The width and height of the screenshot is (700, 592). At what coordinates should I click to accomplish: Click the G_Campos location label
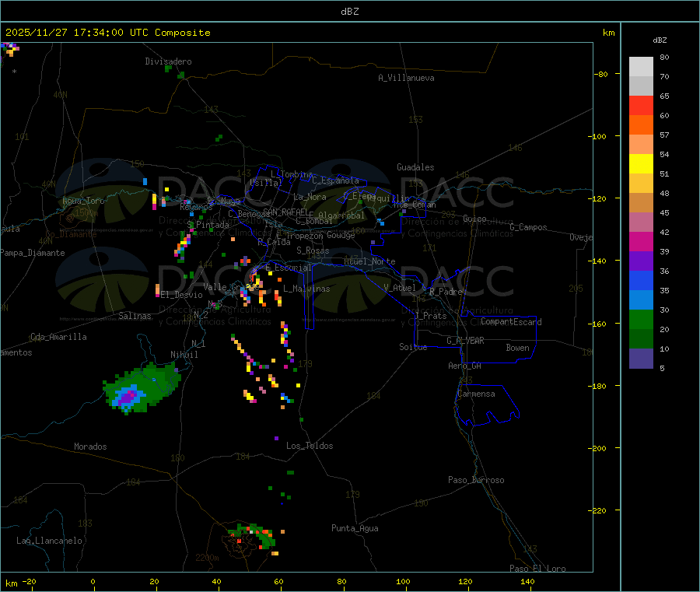529,227
